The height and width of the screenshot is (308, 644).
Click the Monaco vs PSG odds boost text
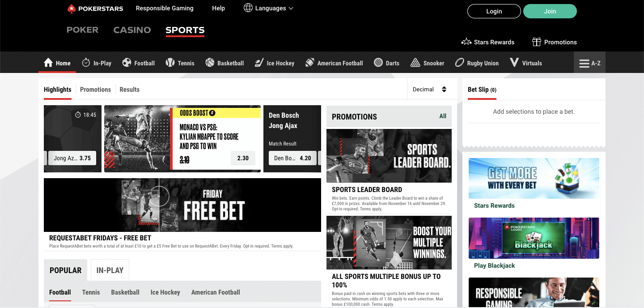coord(209,137)
